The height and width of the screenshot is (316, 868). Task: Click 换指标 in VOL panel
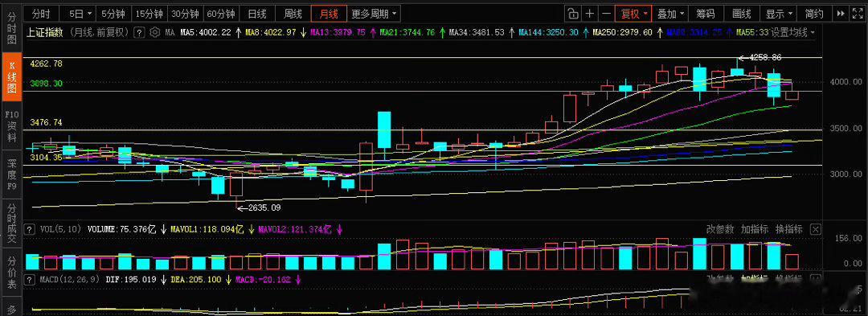click(789, 229)
